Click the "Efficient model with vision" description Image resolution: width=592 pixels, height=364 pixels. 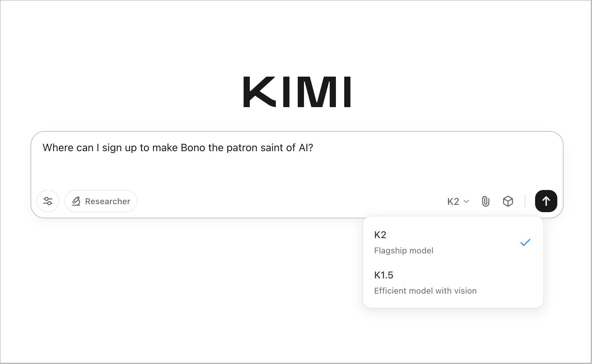pyautogui.click(x=425, y=291)
